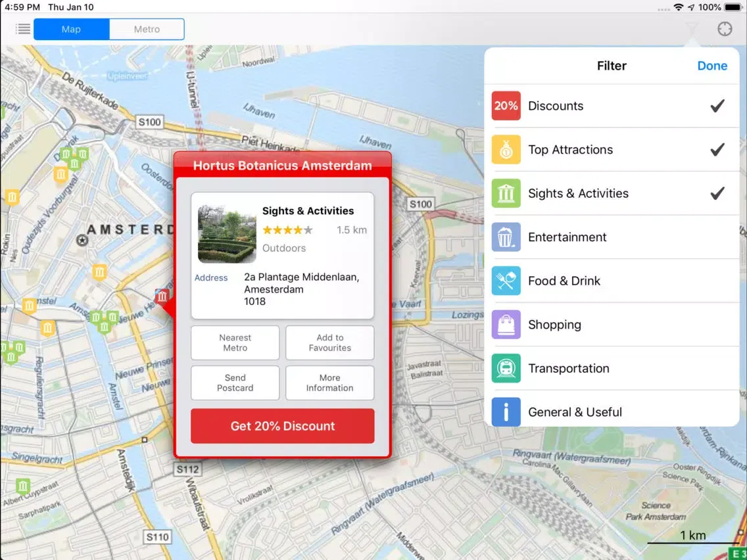This screenshot has width=747, height=560.
Task: Tap the filter funnel icon
Action: (692, 30)
